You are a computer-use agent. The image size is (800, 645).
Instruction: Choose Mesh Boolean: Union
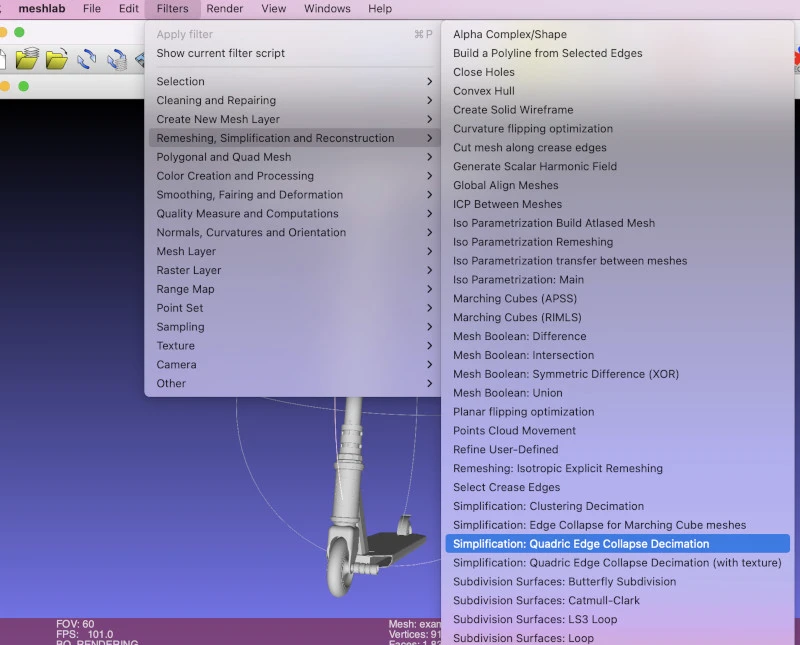[x=617, y=393]
